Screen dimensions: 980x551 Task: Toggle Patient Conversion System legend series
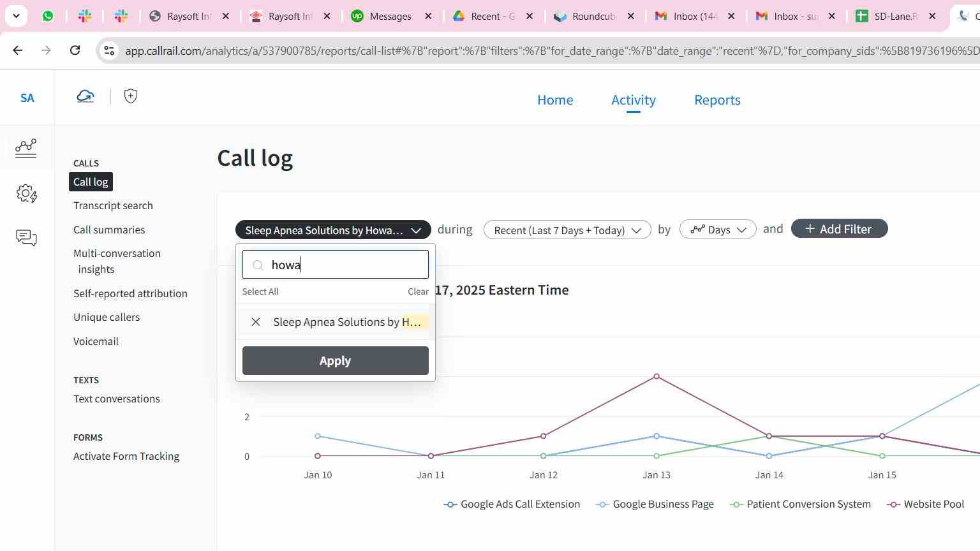pos(800,504)
